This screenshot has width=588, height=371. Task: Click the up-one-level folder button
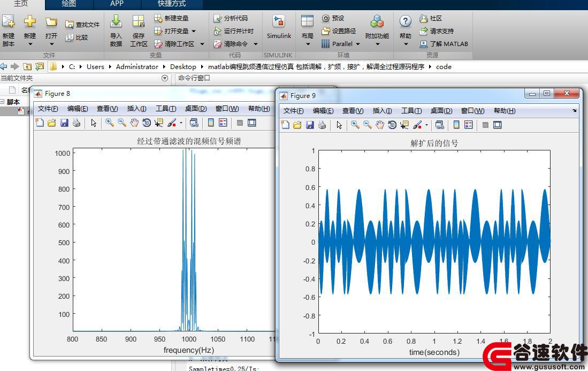click(x=27, y=67)
